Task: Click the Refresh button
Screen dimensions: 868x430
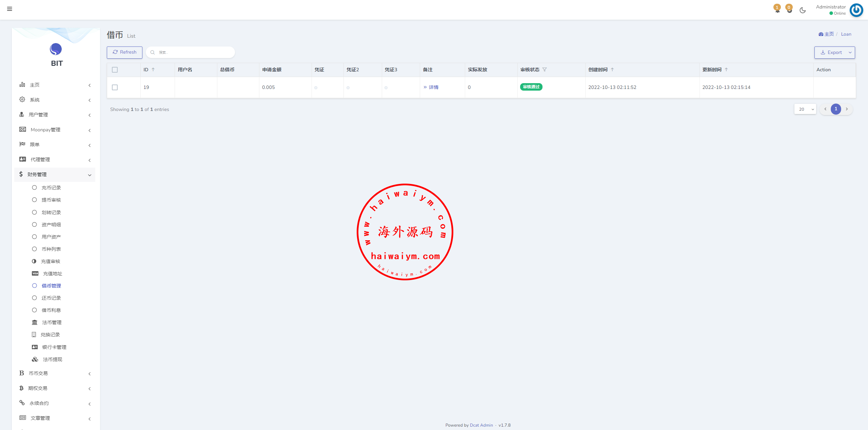Action: (x=124, y=52)
